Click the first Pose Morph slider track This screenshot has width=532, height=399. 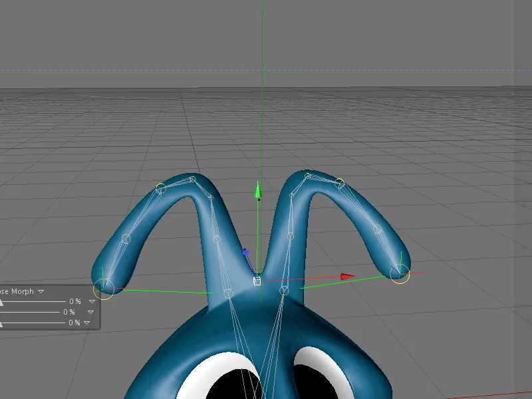(33, 301)
